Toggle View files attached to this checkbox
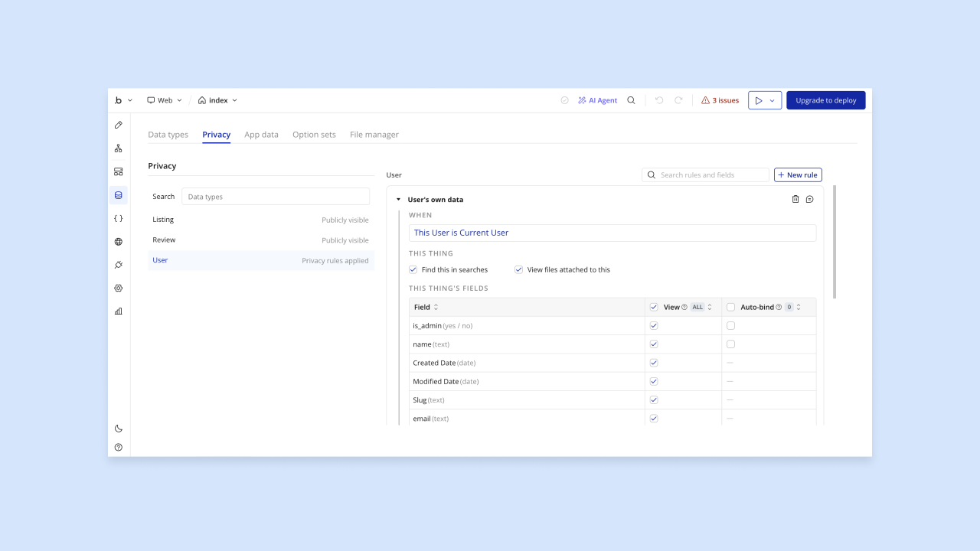Screen dimensions: 980x551 (518, 269)
